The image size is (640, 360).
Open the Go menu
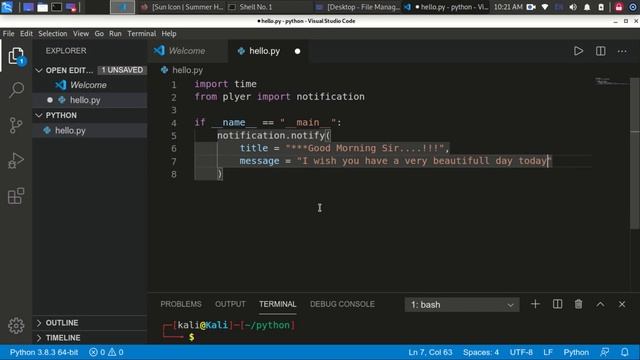pyautogui.click(x=99, y=33)
